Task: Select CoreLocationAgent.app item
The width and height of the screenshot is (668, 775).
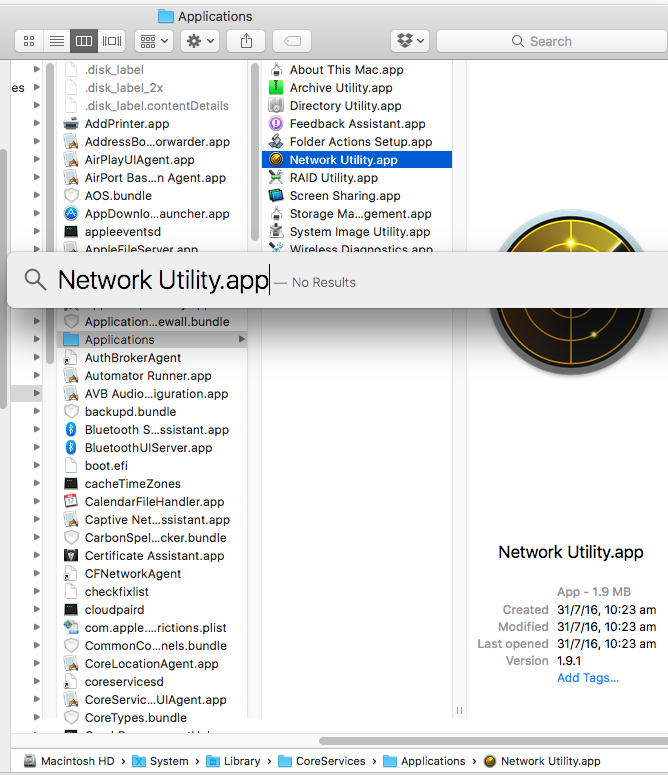Action: (x=152, y=663)
